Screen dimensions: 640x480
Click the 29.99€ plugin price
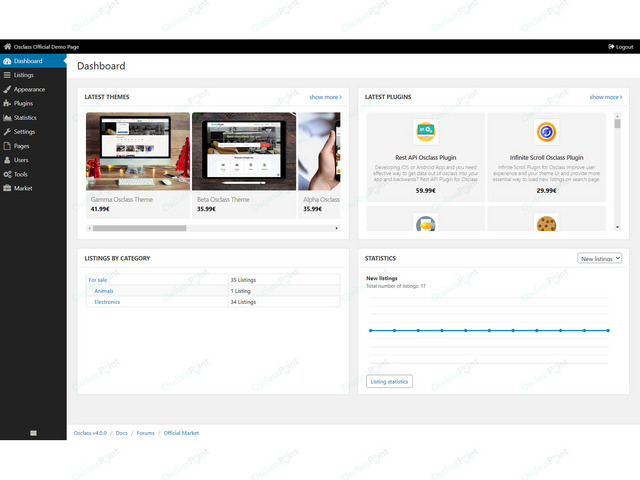pos(546,191)
